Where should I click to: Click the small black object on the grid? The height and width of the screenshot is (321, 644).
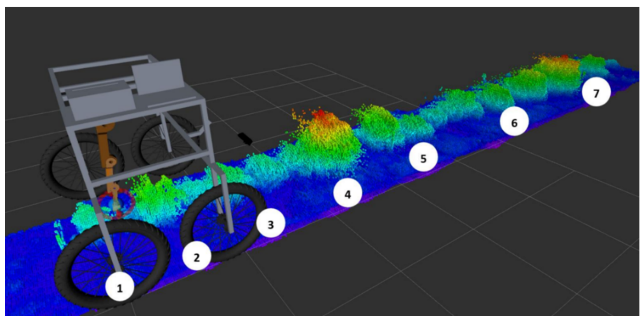tap(245, 138)
